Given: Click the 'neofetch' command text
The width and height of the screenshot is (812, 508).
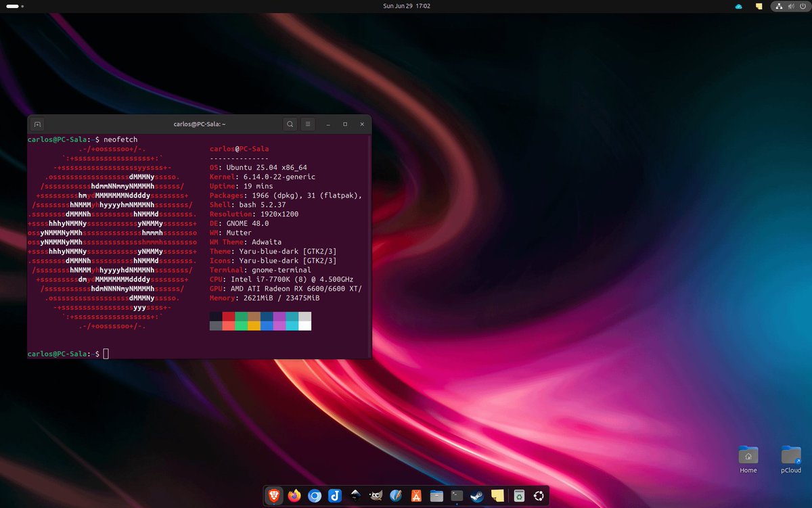Looking at the screenshot, I should tap(120, 139).
